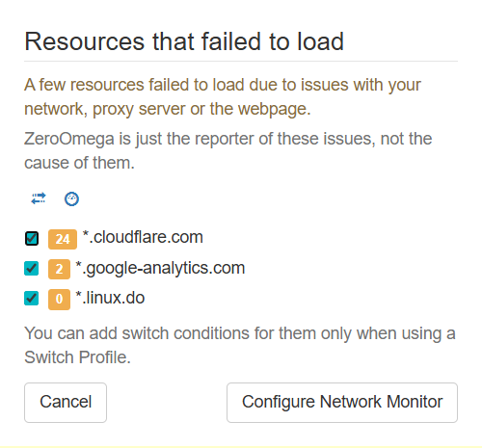Click the orange 2 count badge
Viewport: 482px width, 448px height.
coord(59,269)
